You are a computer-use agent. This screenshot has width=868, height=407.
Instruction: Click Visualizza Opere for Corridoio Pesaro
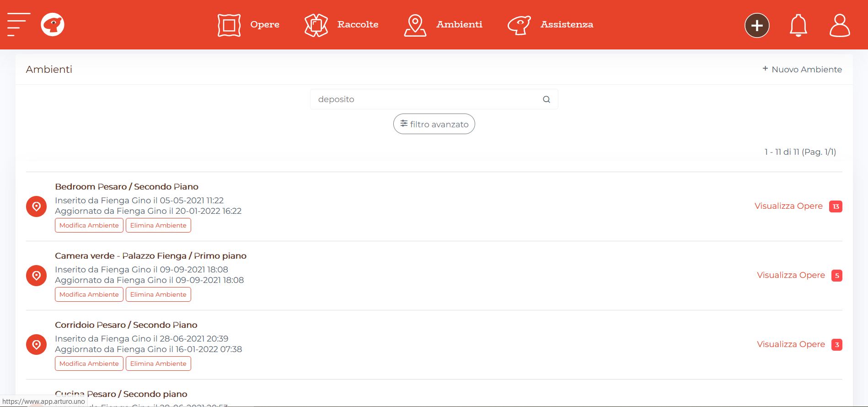pyautogui.click(x=791, y=344)
